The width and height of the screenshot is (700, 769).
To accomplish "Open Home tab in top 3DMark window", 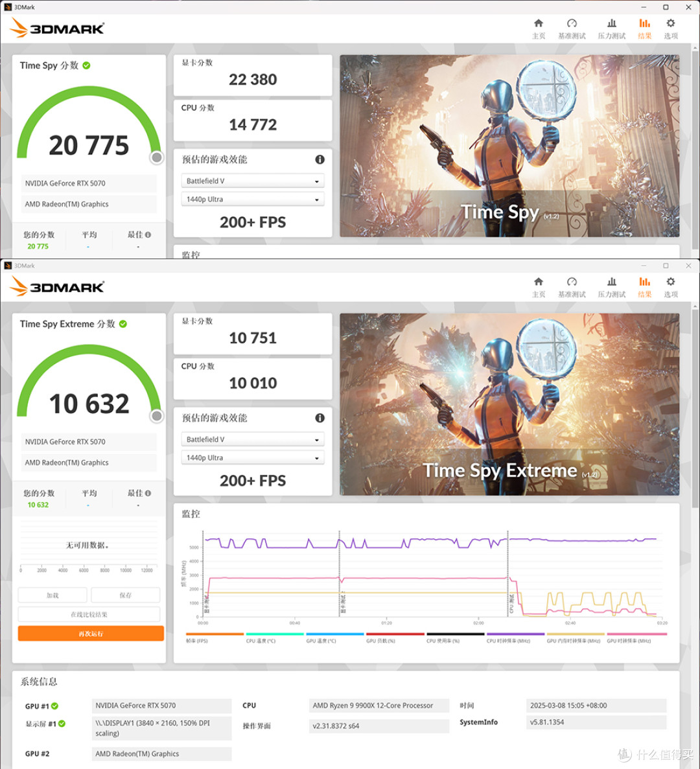I will pyautogui.click(x=538, y=29).
